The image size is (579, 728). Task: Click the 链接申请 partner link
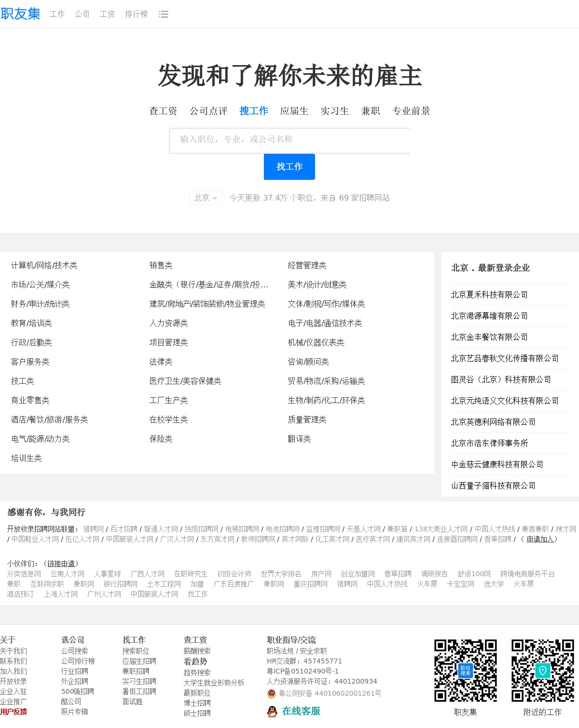point(61,564)
